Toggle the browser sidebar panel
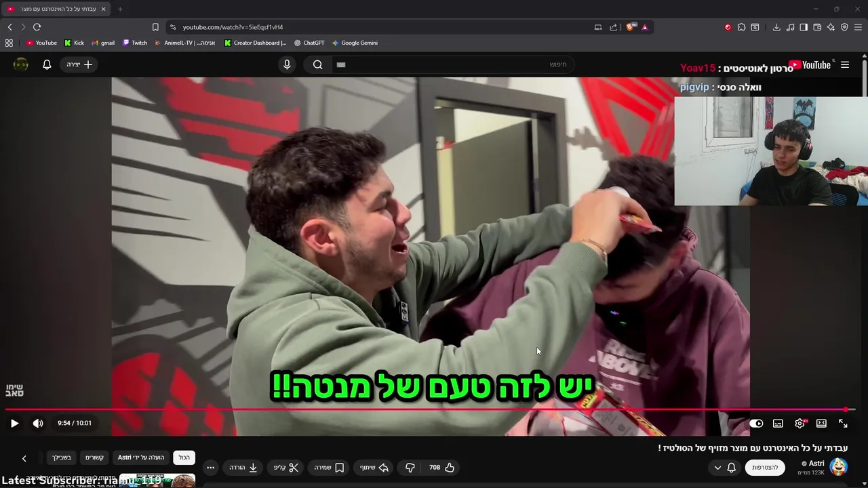This screenshot has height=488, width=868. 804,27
